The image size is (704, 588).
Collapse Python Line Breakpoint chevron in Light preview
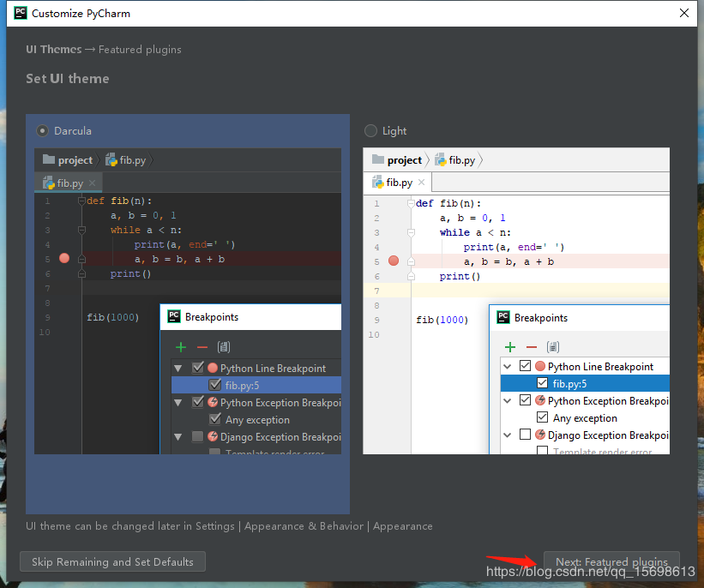click(508, 367)
